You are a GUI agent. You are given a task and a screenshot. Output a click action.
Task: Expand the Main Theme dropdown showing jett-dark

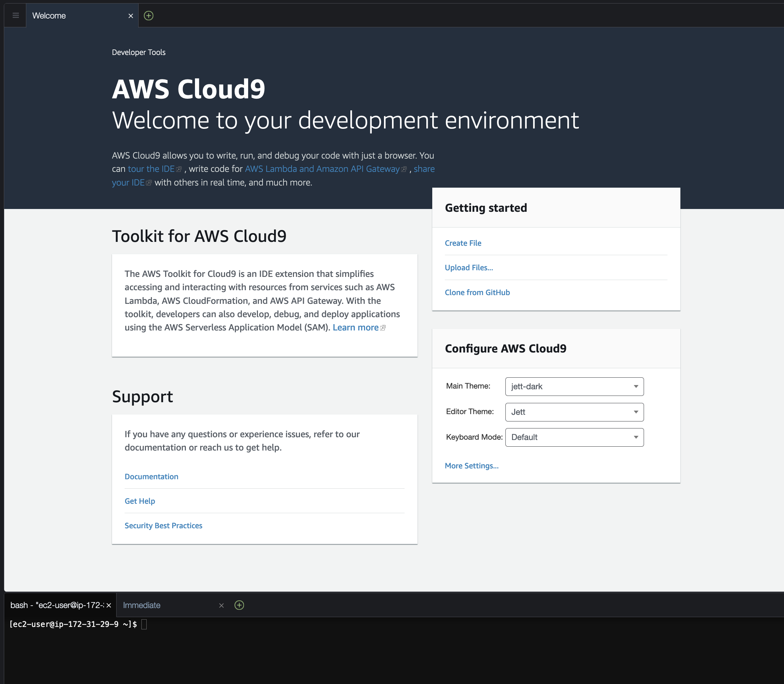[x=574, y=386]
